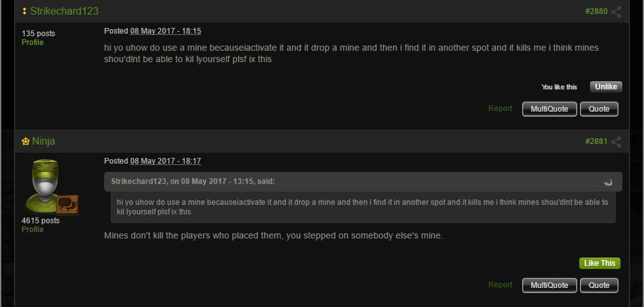This screenshot has height=307, width=644.
Task: Open permalink #2880
Action: (596, 12)
